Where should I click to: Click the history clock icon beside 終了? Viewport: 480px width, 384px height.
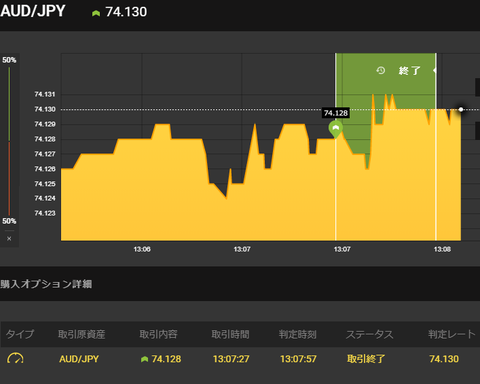click(380, 70)
